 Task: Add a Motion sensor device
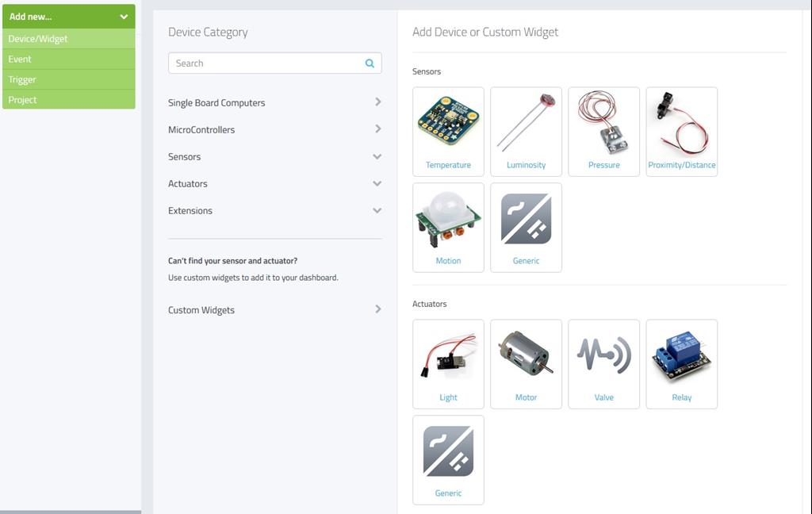pyautogui.click(x=448, y=227)
